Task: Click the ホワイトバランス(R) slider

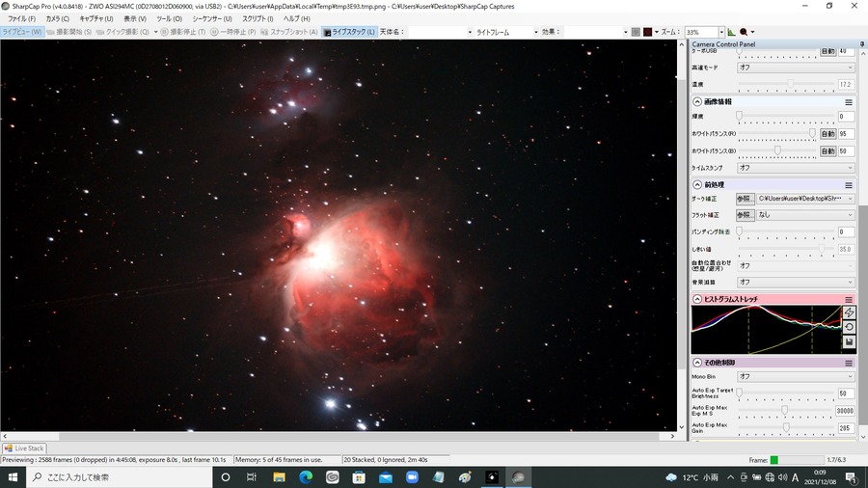Action: pyautogui.click(x=776, y=134)
